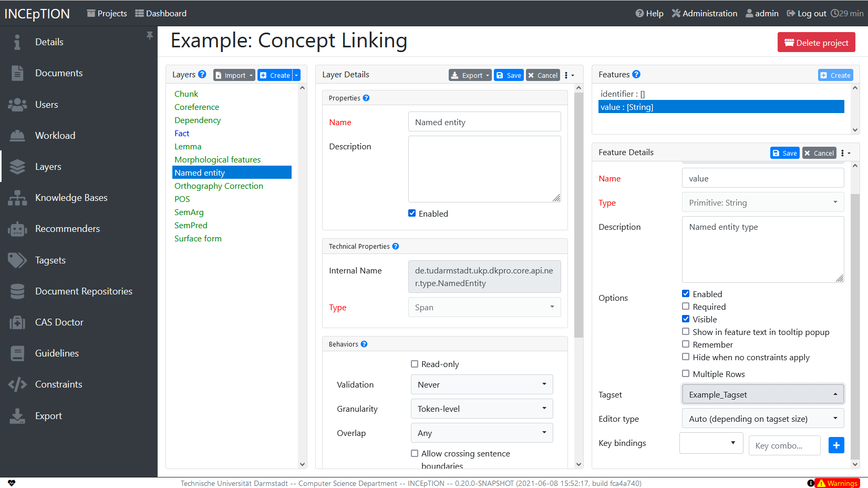The image size is (868, 488).
Task: Open the Validation dropdown set to Never
Action: (481, 384)
